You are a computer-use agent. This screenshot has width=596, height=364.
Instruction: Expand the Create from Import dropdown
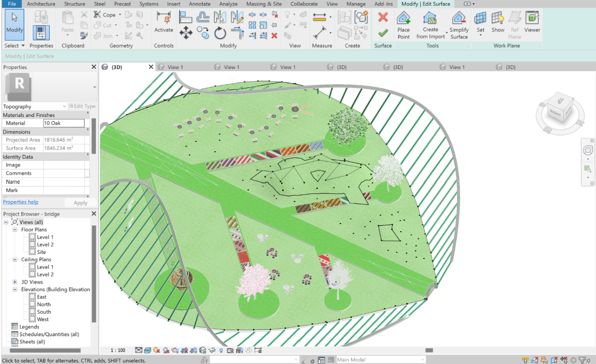pos(447,33)
